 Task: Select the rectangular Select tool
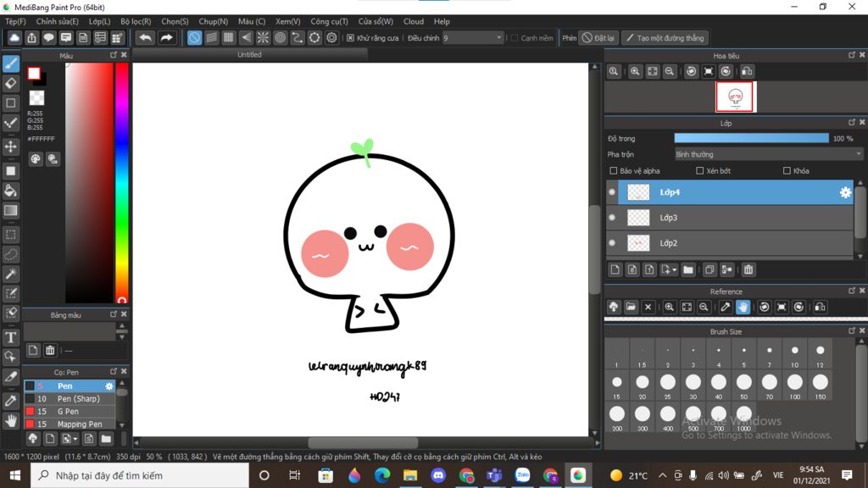click(10, 235)
